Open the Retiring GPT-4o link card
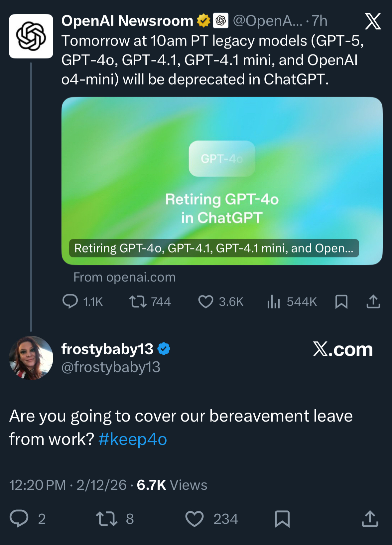Viewport: 392px width, 545px height. click(x=222, y=181)
